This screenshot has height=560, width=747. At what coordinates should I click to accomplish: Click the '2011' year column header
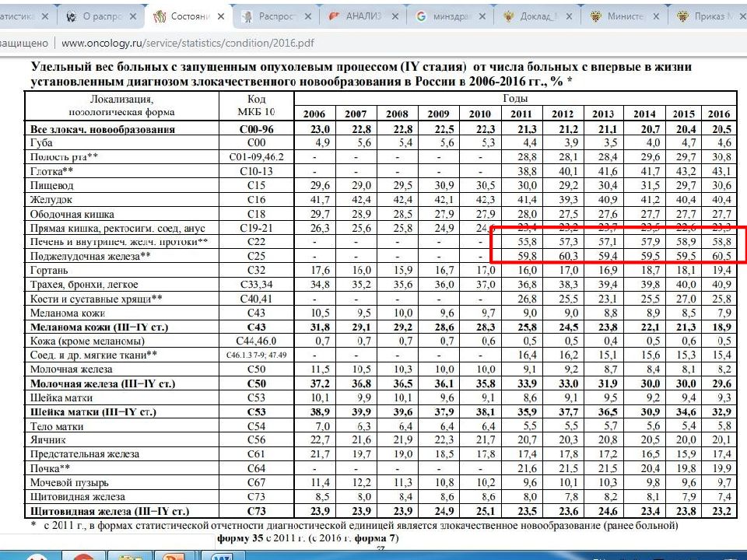pyautogui.click(x=521, y=114)
